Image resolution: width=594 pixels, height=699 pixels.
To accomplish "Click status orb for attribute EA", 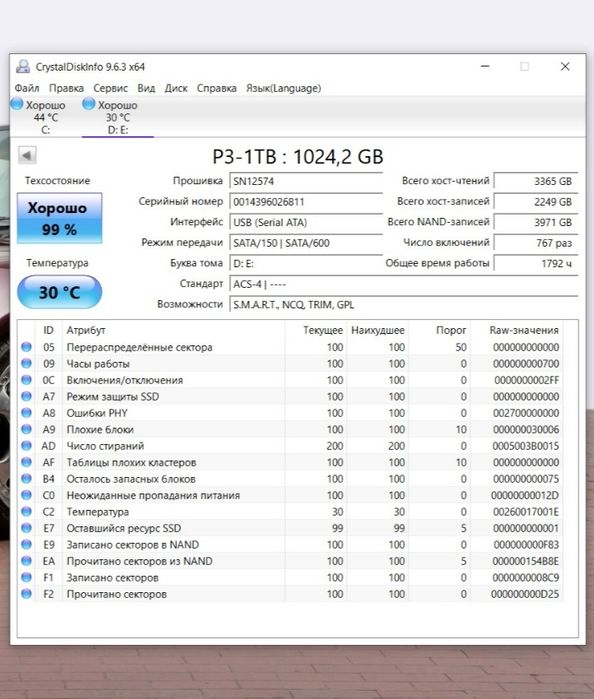I will (26, 561).
